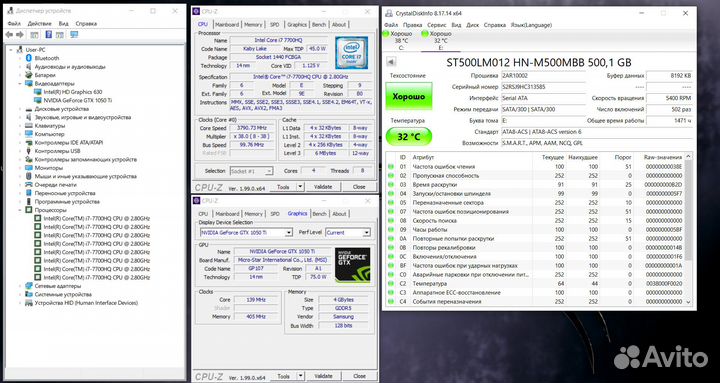Go back using Device Manager's back arrow

pos(9,34)
